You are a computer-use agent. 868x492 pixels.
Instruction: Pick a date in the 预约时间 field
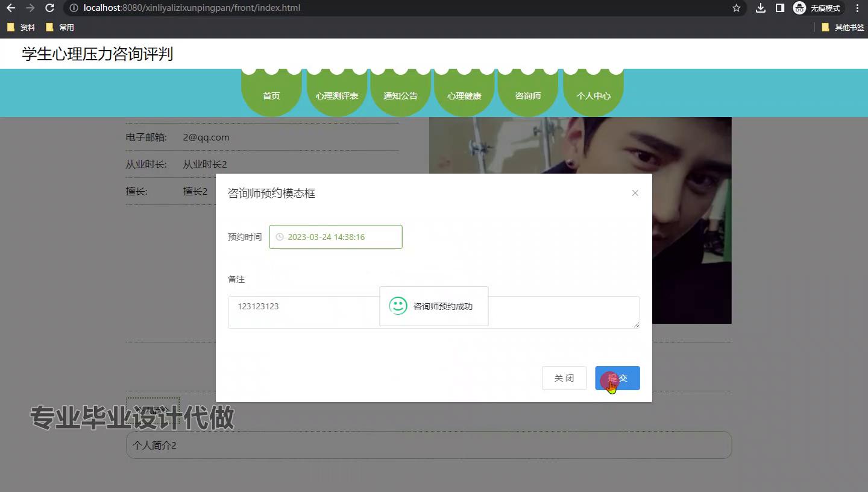[x=336, y=237]
